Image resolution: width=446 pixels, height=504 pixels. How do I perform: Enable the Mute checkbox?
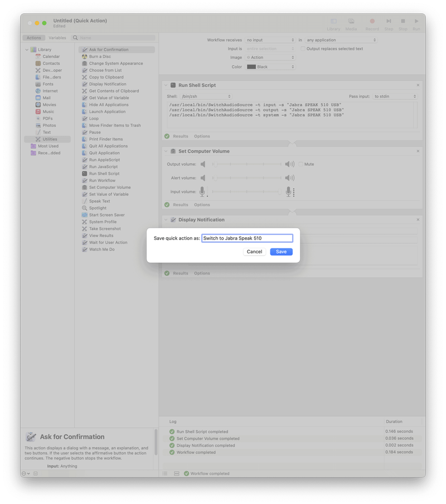point(301,164)
